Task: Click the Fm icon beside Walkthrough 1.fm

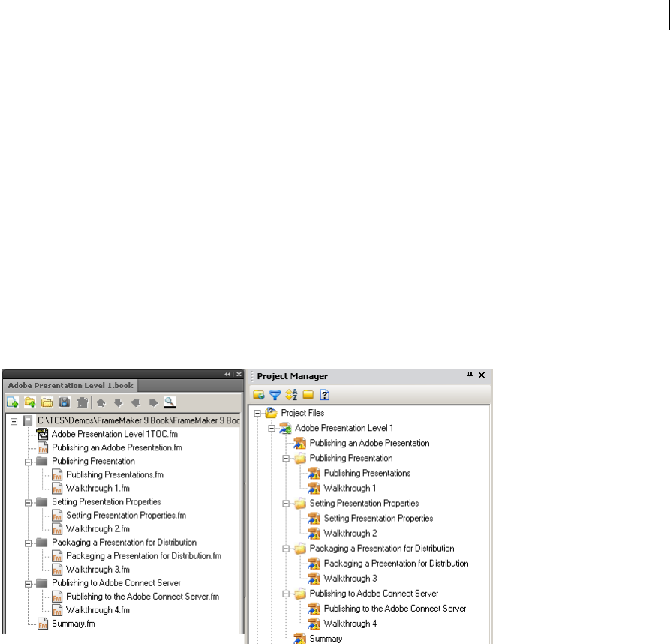Action: coord(57,488)
